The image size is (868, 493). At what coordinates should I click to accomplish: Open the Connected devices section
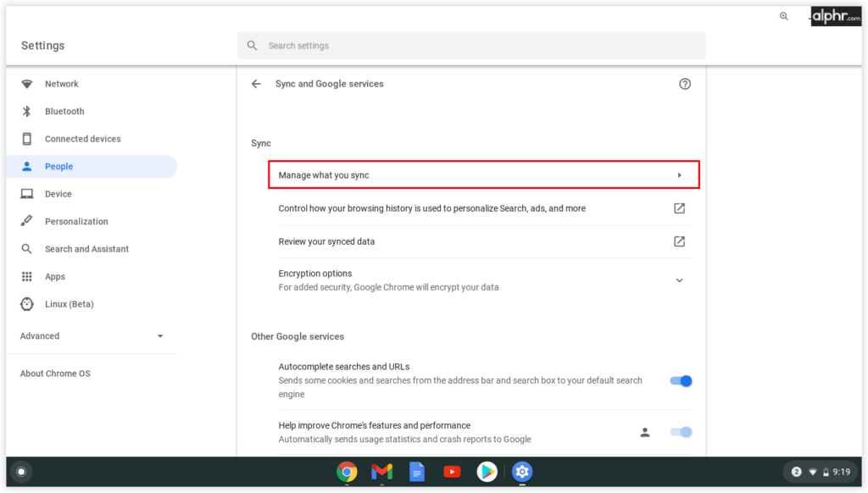[x=82, y=138]
